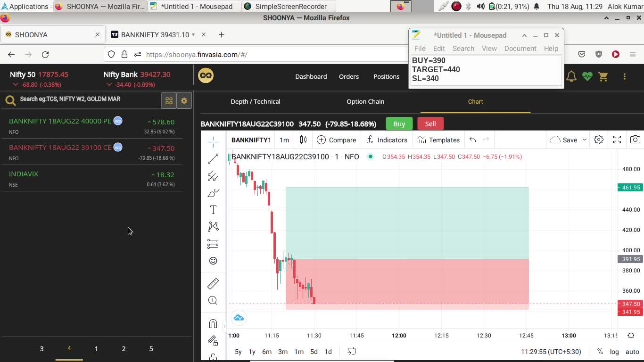
Task: Switch to Option Chain tab
Action: pyautogui.click(x=365, y=101)
